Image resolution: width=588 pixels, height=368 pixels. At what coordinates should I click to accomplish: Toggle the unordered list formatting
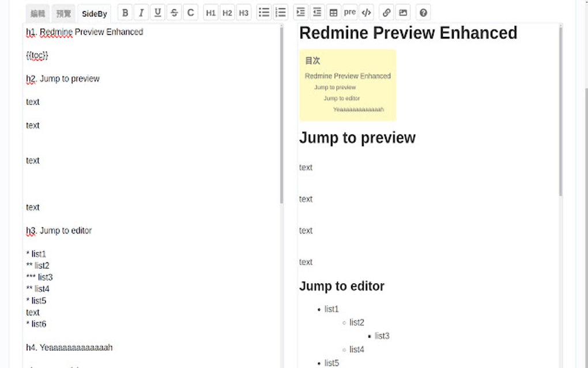(x=263, y=12)
